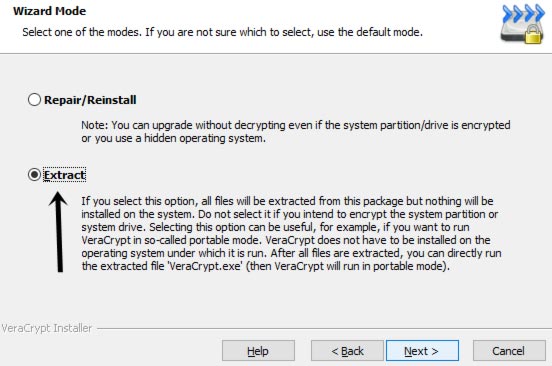The image size is (552, 366).
Task: Proceed with the Next button
Action: point(422,351)
